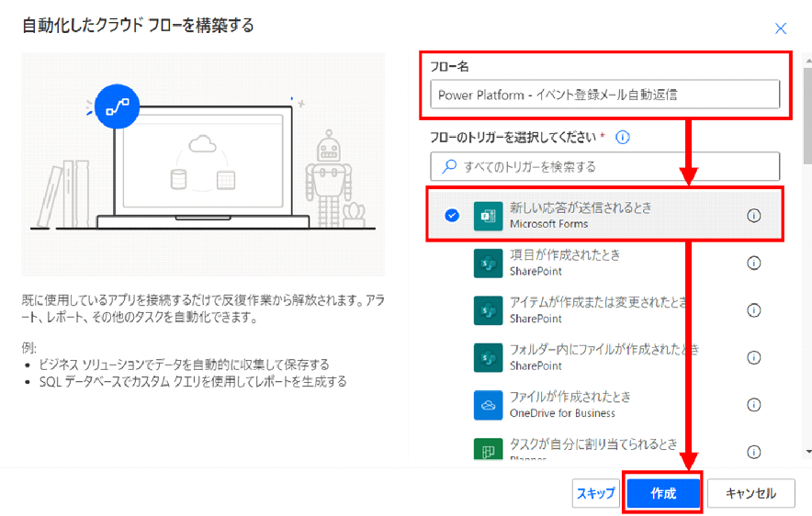Select フォルダー内にファイルが作成されたとき trigger text

tap(604, 349)
